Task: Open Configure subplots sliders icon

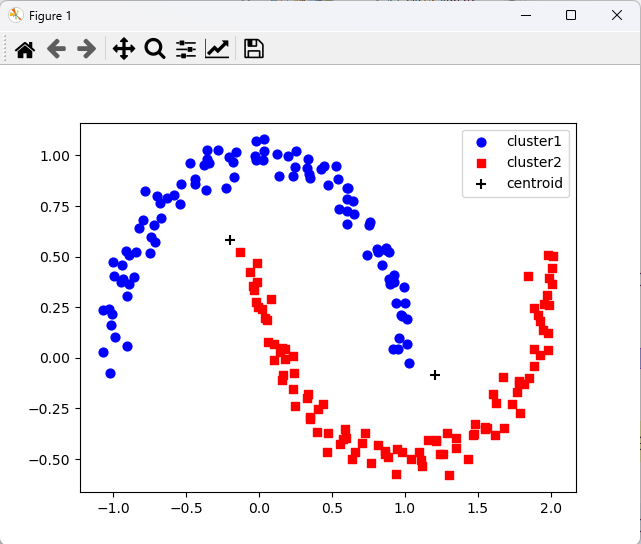Action: (x=186, y=49)
